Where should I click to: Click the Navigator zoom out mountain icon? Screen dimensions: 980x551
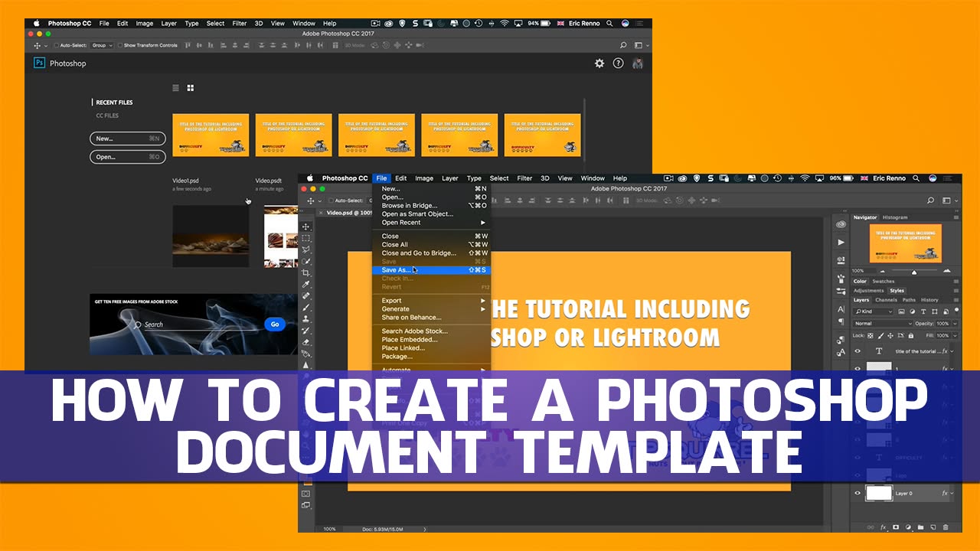point(881,271)
